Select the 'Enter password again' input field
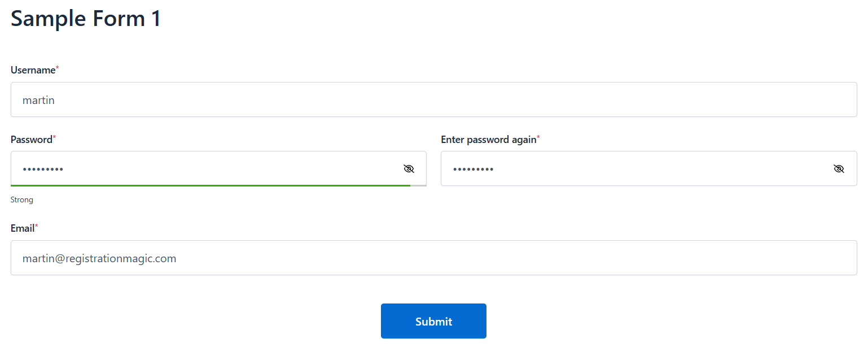The image size is (868, 347). click(632, 168)
